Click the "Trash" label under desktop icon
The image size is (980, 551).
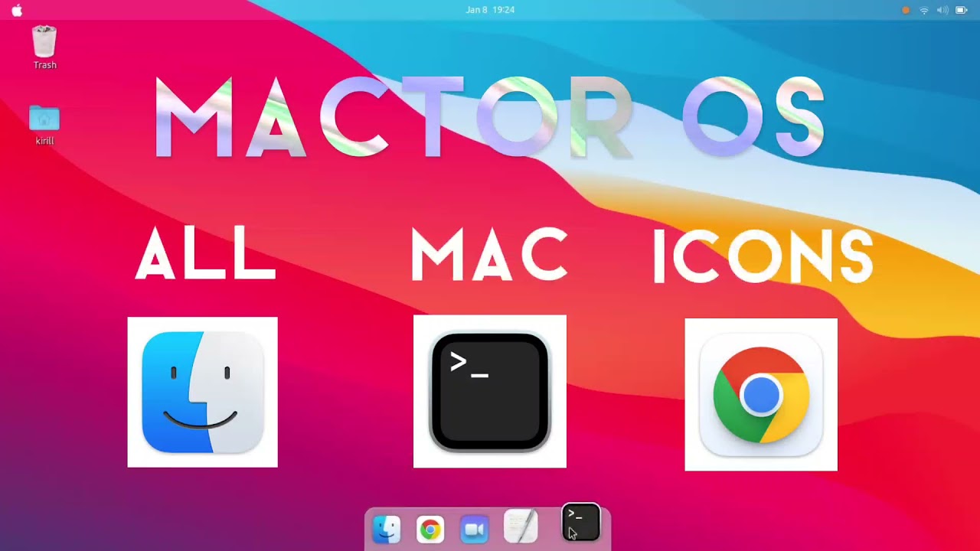(44, 65)
